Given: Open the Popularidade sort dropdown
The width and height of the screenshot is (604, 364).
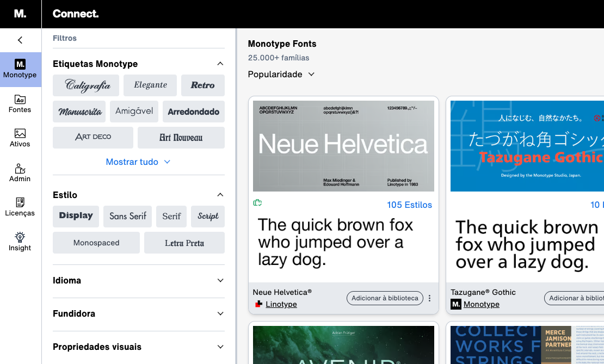Looking at the screenshot, I should (281, 75).
